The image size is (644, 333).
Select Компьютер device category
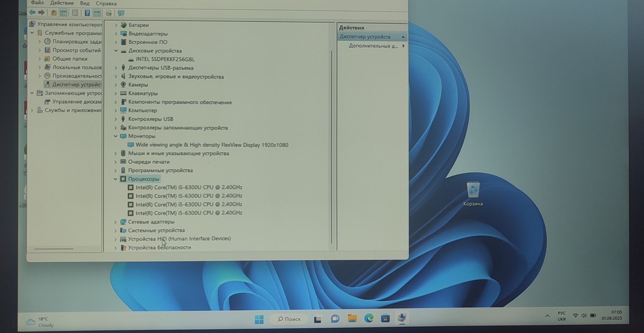(x=142, y=111)
